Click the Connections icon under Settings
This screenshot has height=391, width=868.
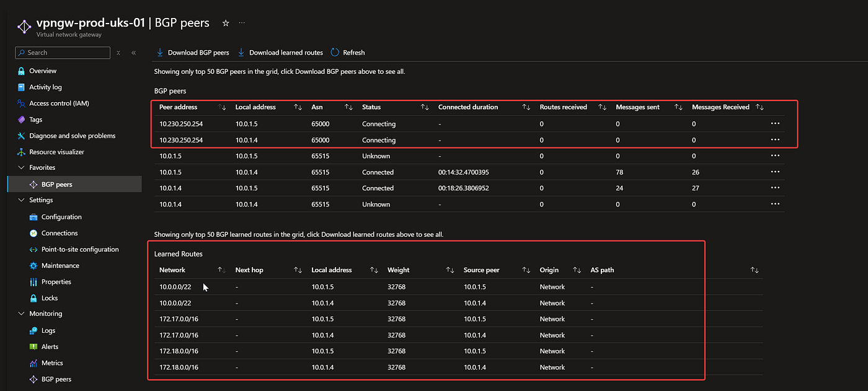tap(33, 233)
